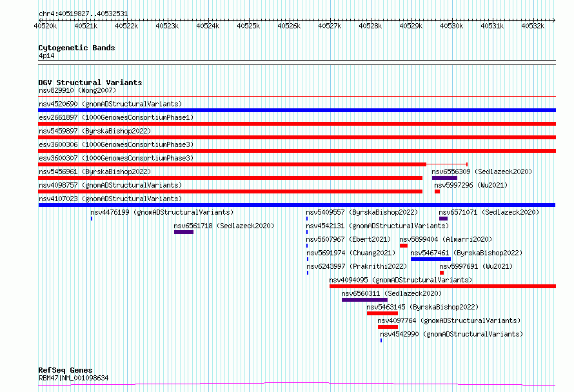
Task: Click the 40520k ruler mark
Action: pos(45,26)
